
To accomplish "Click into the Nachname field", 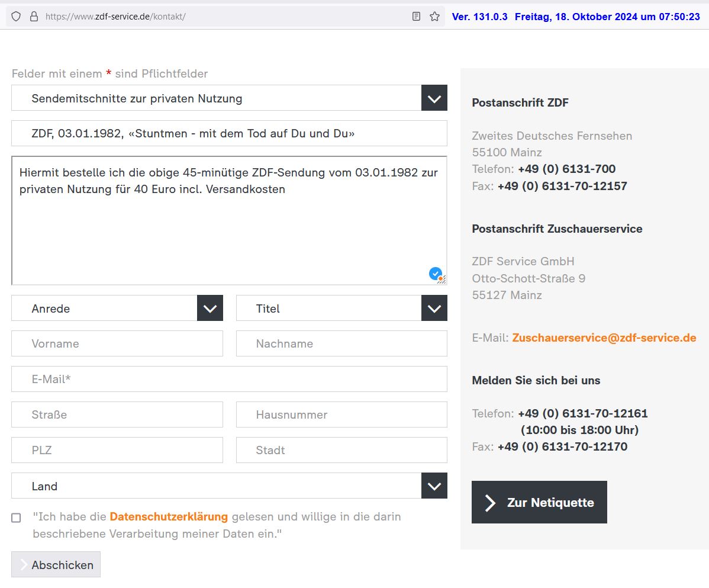I will tap(341, 344).
